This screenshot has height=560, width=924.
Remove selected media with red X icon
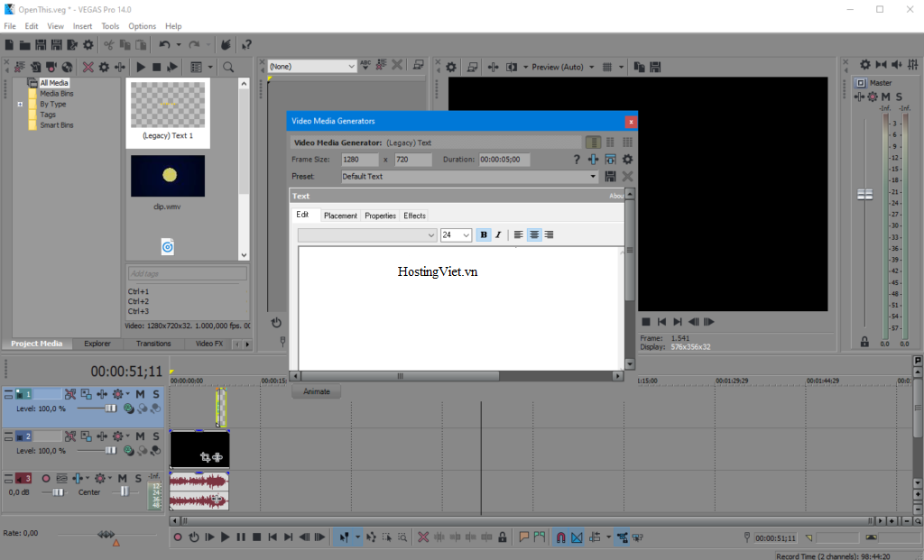tap(88, 67)
